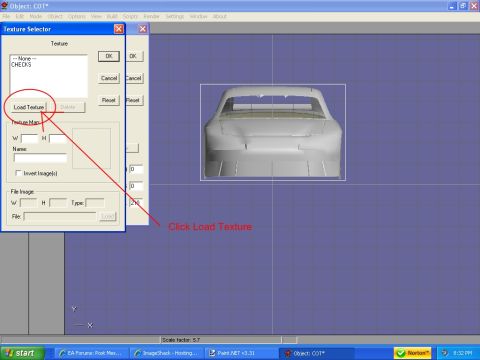This screenshot has height=360, width=480.
Task: Click OK in the background dialog
Action: coord(134,56)
